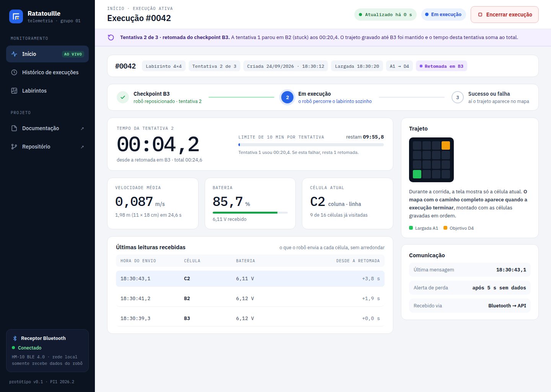Click the step 3 circle Sucesso ou falha
This screenshot has height=392, width=551.
458,97
